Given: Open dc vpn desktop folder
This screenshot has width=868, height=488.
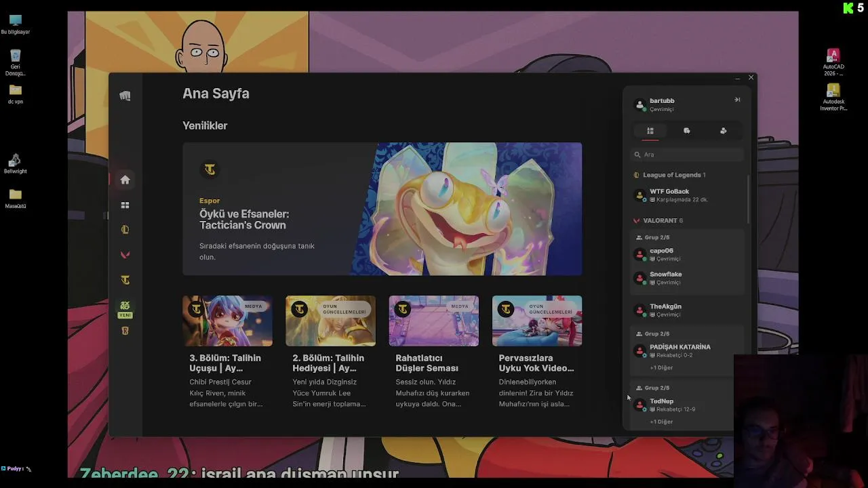Looking at the screenshot, I should (15, 94).
